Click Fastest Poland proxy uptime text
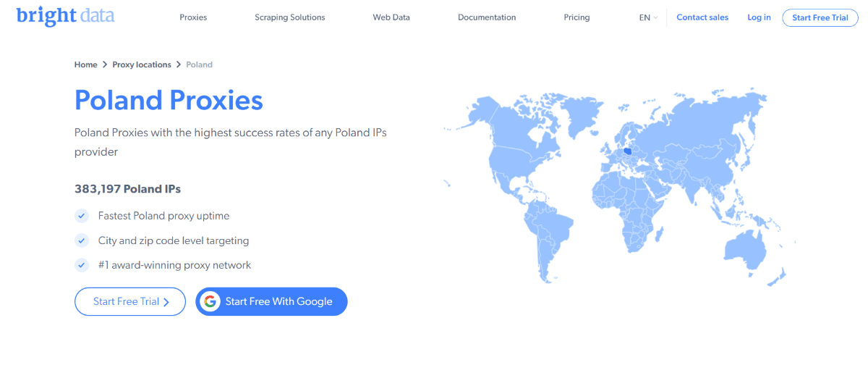 point(163,216)
